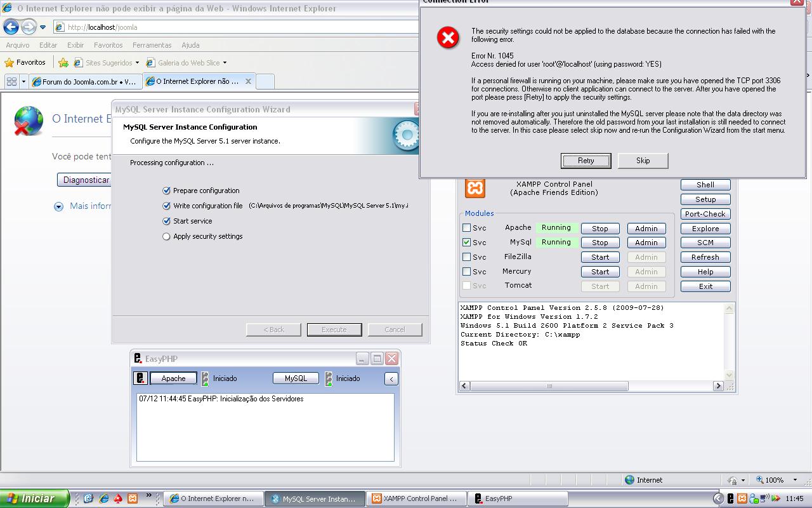The image size is (812, 508).
Task: Go back with Internet Explorer's back arrow
Action: [x=11, y=27]
